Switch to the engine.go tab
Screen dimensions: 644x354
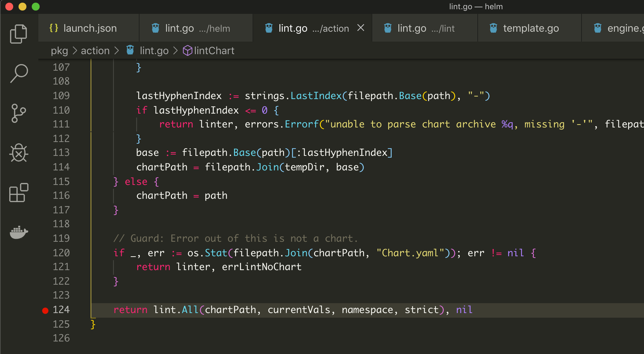click(x=613, y=28)
